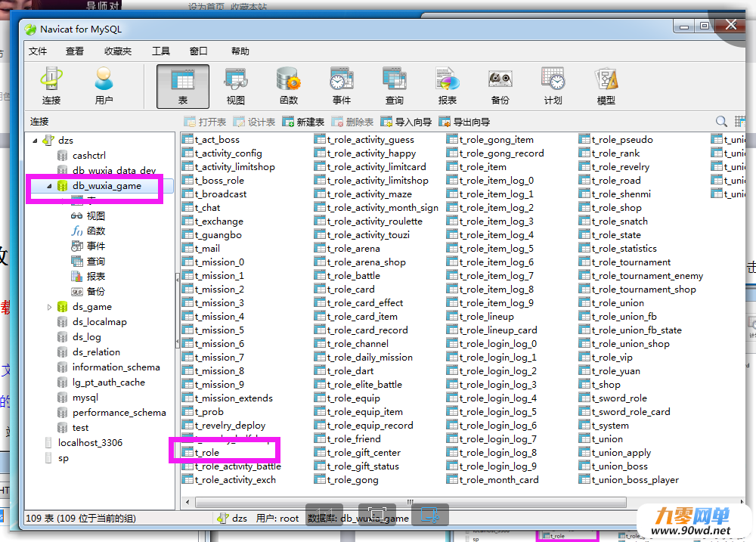Select t_system table icon
Screen dimensions: 756x542
pyautogui.click(x=584, y=426)
